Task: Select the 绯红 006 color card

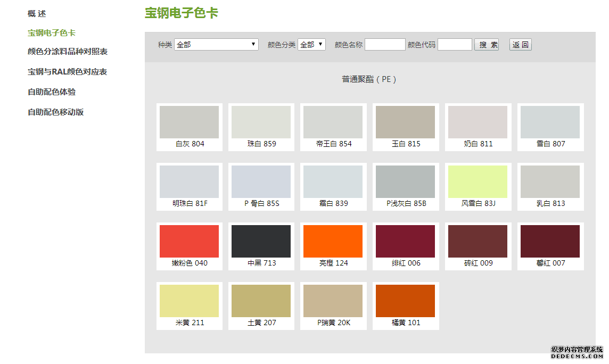Action: [x=405, y=242]
